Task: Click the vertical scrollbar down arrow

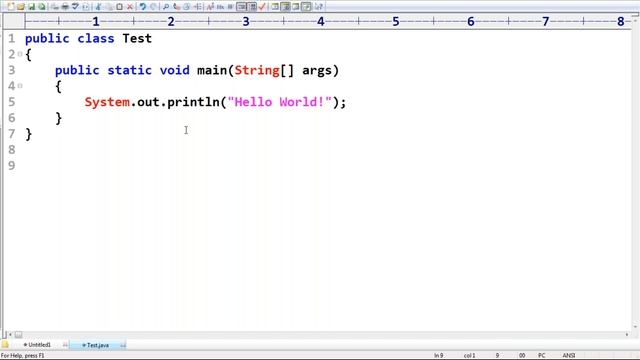Action: 635,327
